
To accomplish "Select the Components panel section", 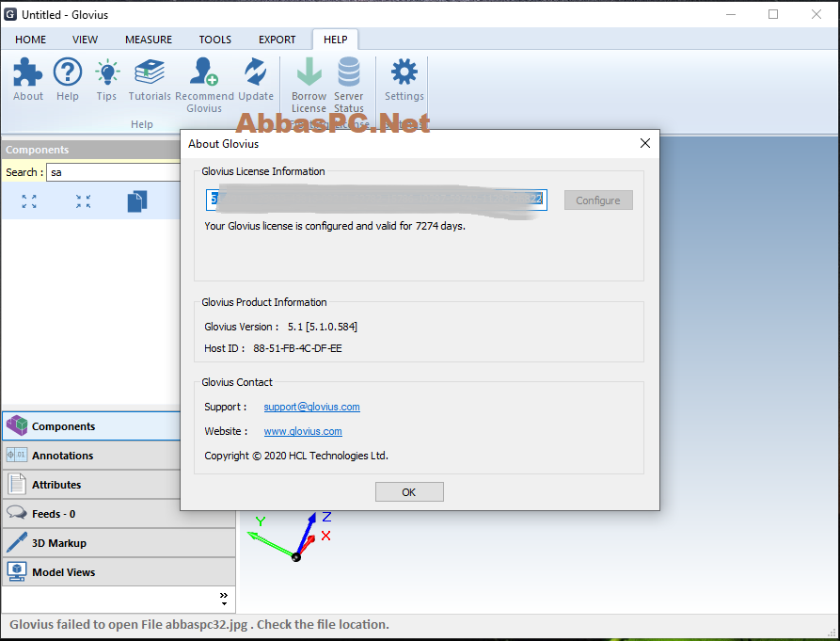I will tap(91, 426).
